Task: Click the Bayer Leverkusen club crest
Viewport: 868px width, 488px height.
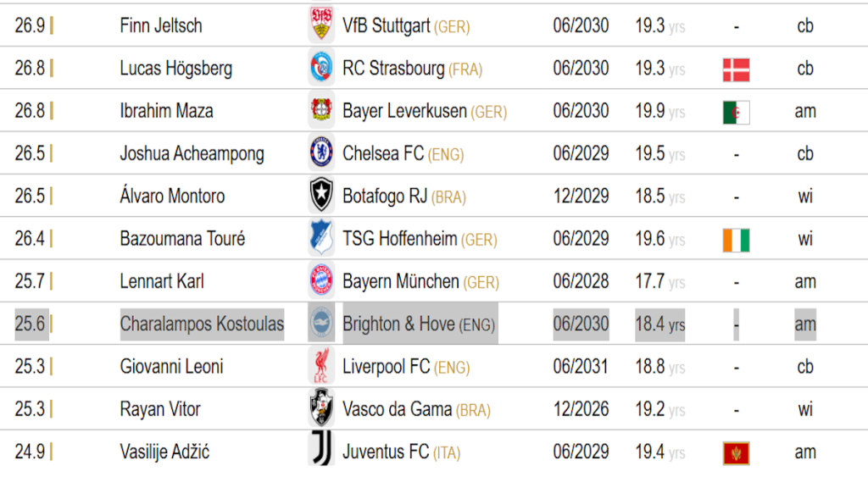Action: coord(321,111)
